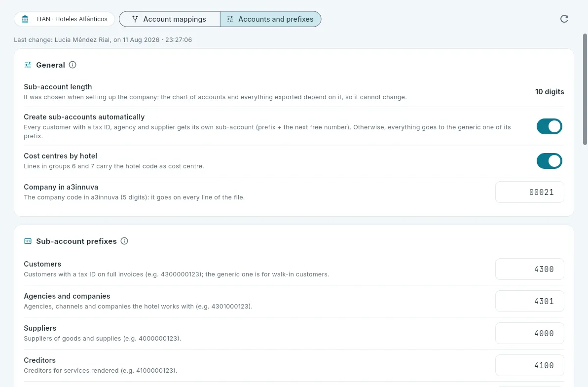Click the 'Last change: Lucía Méndez Rial' line
588x387 pixels.
103,40
